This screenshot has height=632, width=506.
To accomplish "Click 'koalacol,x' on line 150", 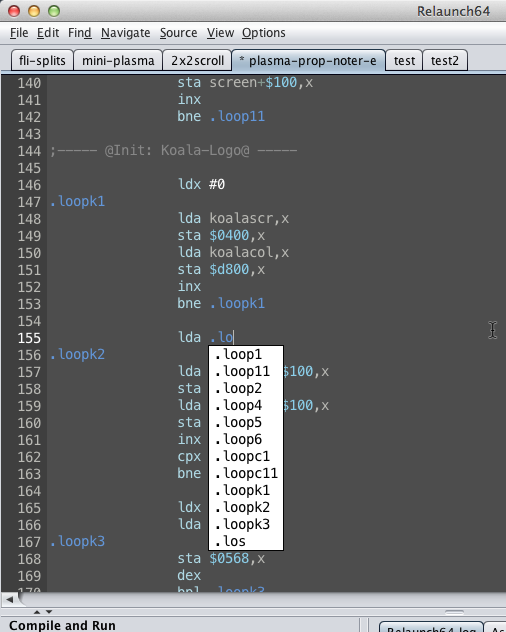I will point(249,252).
